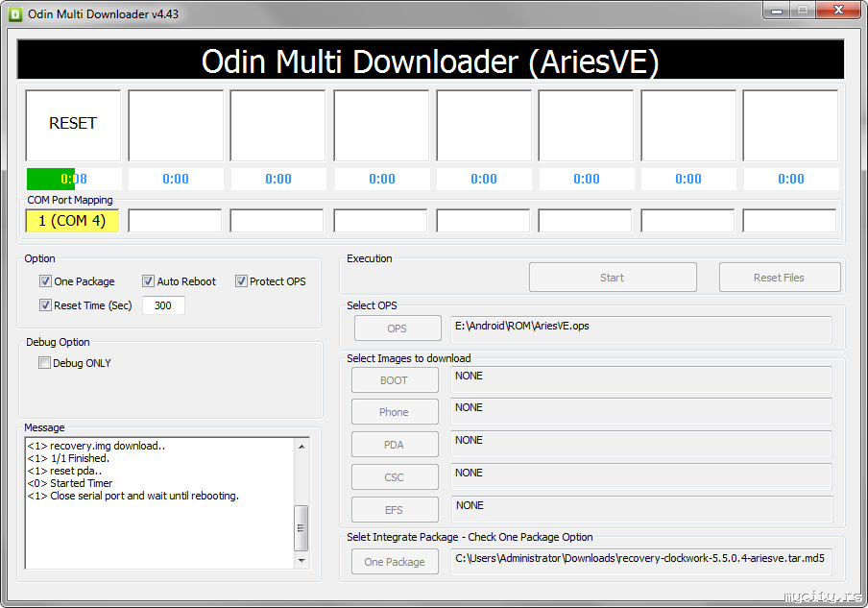Click the EFS image button
868x608 pixels.
coord(395,510)
